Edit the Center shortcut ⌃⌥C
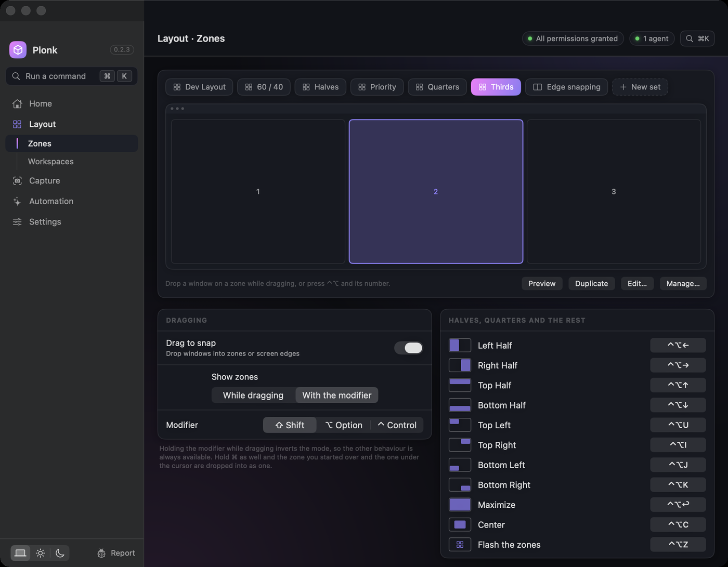728x567 pixels. (678, 524)
